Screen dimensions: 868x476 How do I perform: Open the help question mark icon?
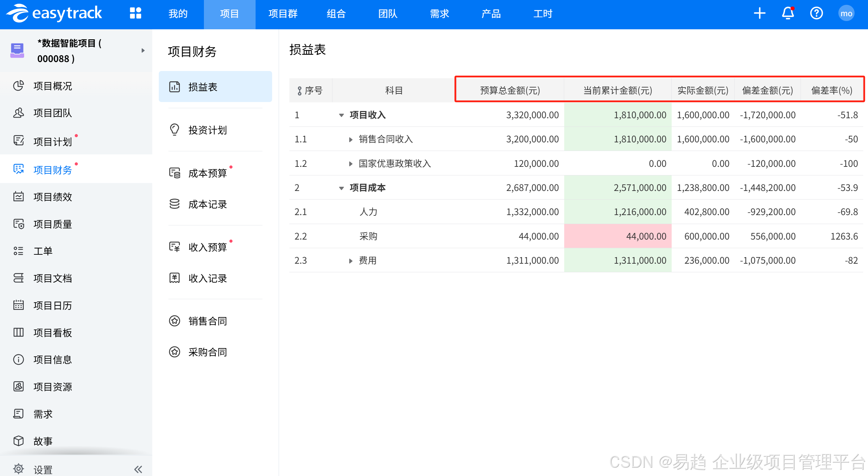[x=816, y=13]
